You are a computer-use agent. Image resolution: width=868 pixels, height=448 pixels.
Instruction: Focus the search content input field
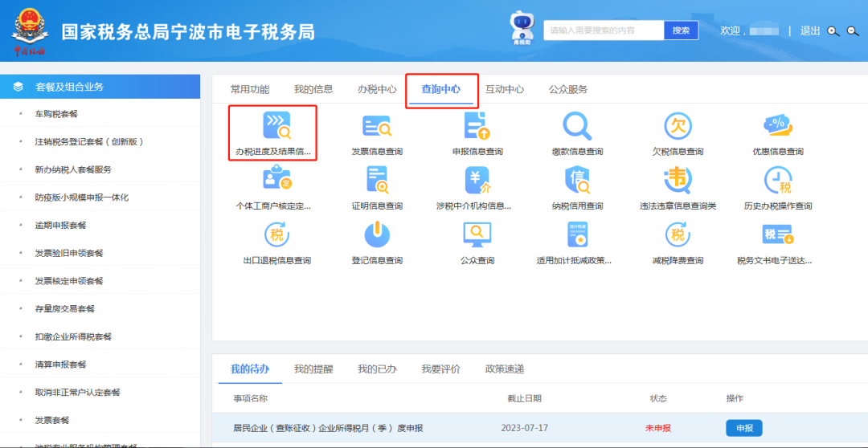pos(604,31)
